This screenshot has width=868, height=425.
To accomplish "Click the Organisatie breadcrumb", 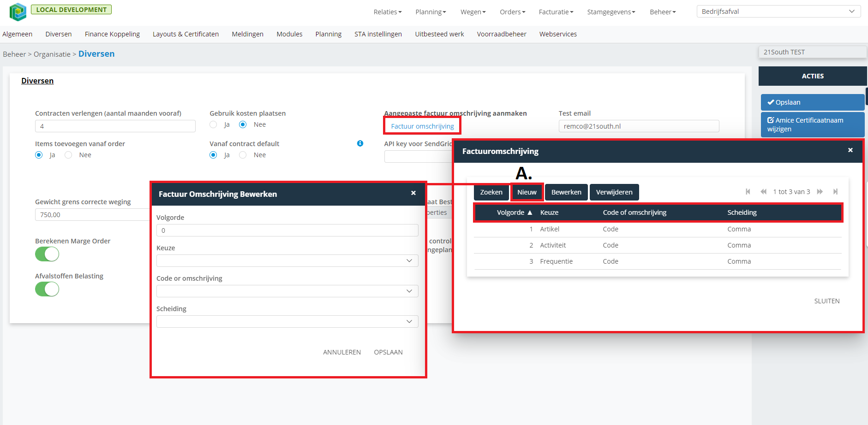I will click(52, 54).
